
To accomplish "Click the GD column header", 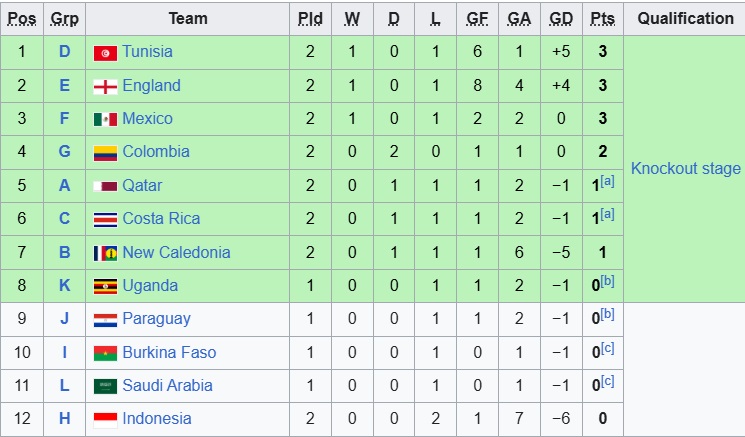I will pyautogui.click(x=561, y=18).
